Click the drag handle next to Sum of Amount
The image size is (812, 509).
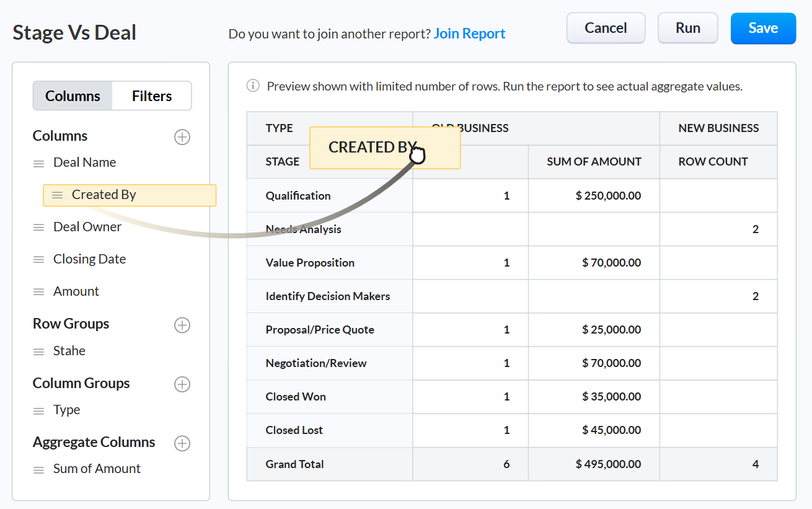(x=38, y=468)
